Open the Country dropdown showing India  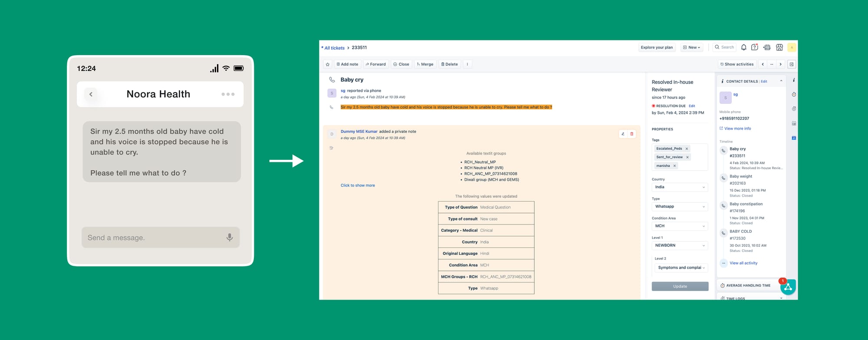[680, 187]
